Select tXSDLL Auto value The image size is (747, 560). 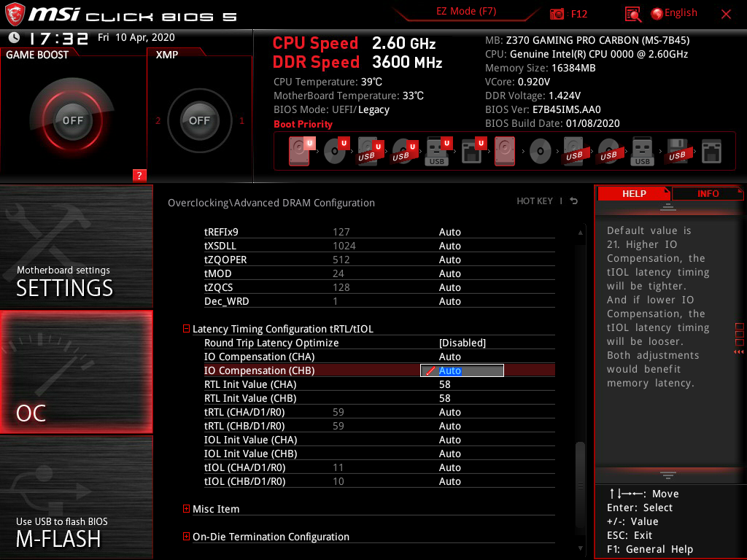click(x=449, y=246)
